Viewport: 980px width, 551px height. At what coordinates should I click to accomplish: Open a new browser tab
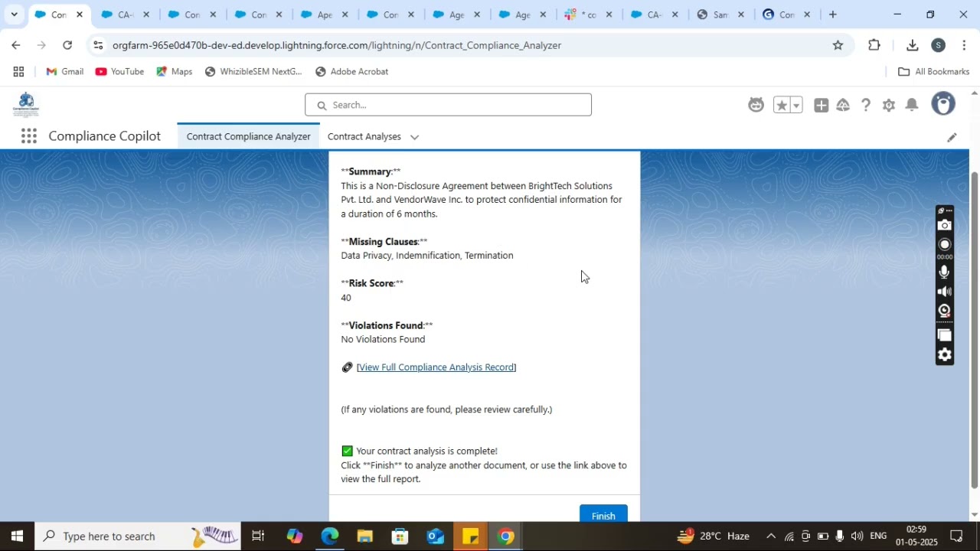click(x=833, y=15)
